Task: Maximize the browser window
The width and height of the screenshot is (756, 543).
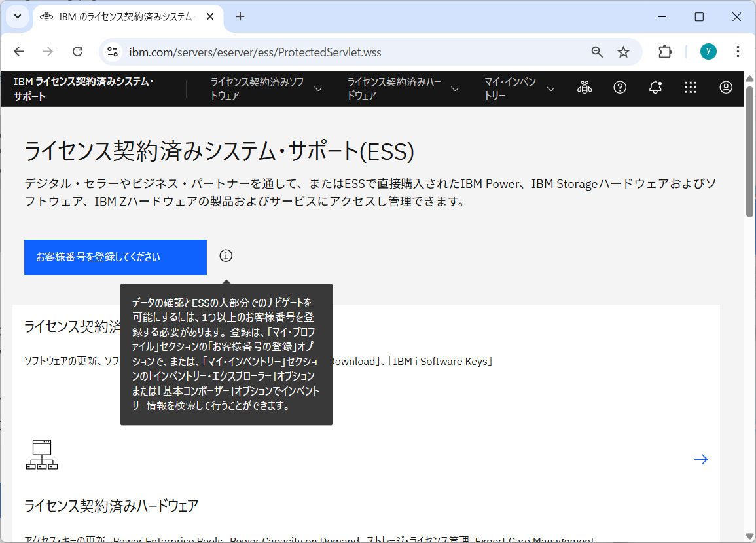Action: [699, 16]
